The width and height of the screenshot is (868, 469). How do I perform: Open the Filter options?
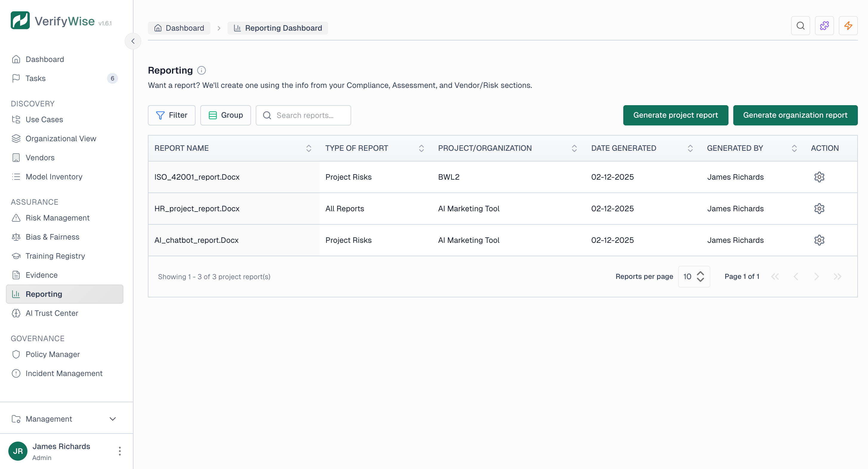[171, 115]
